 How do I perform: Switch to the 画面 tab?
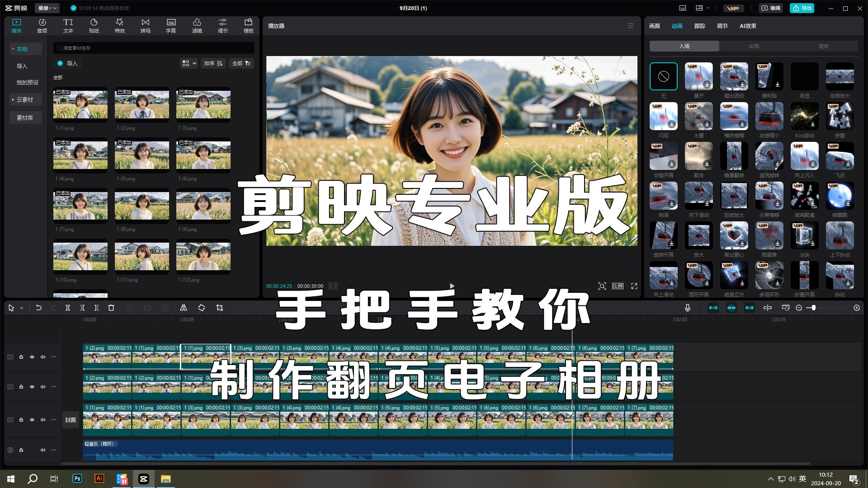pos(655,26)
